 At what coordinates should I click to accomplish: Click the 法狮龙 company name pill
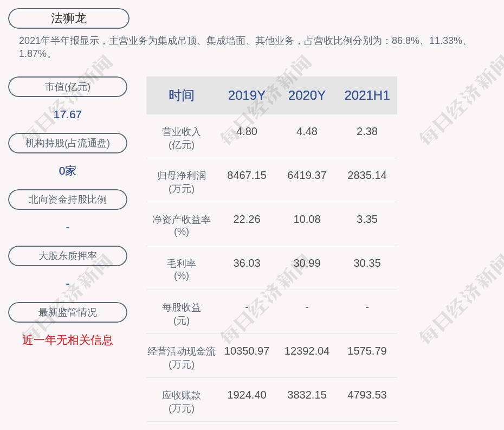(69, 18)
